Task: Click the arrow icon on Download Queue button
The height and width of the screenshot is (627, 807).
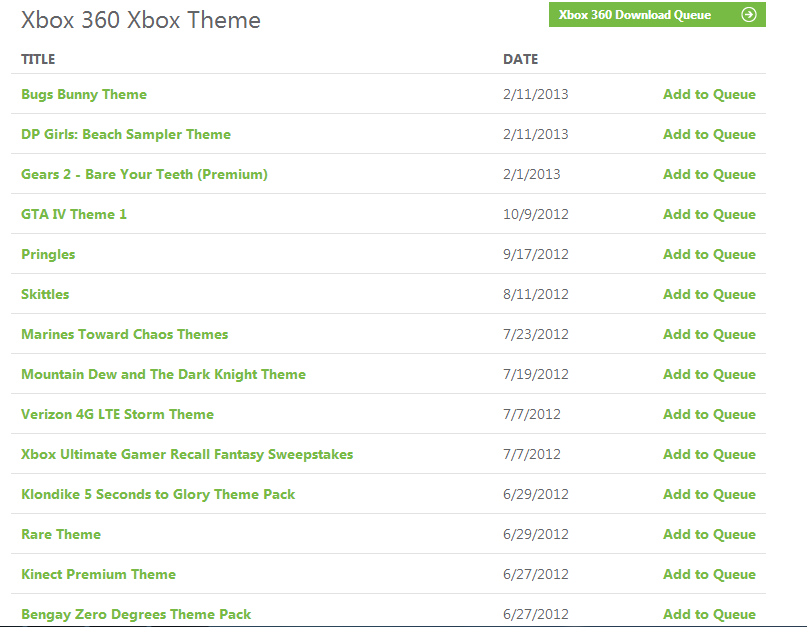Action: (749, 14)
